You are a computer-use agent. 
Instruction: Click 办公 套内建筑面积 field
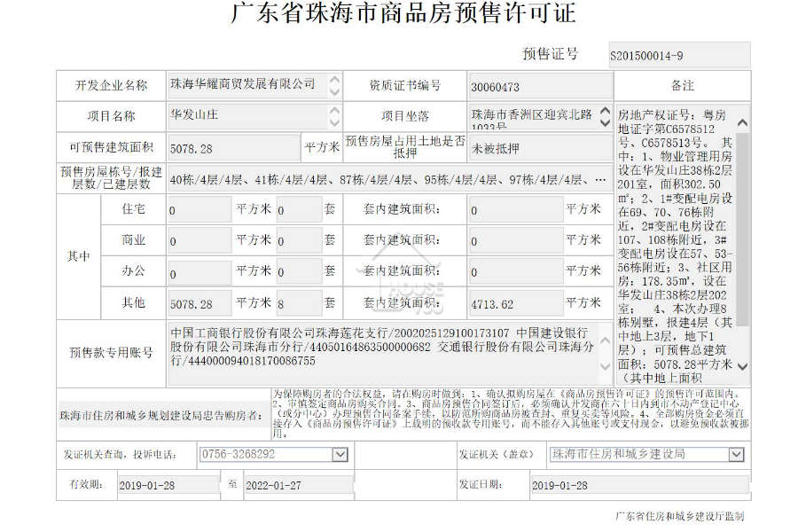515,272
